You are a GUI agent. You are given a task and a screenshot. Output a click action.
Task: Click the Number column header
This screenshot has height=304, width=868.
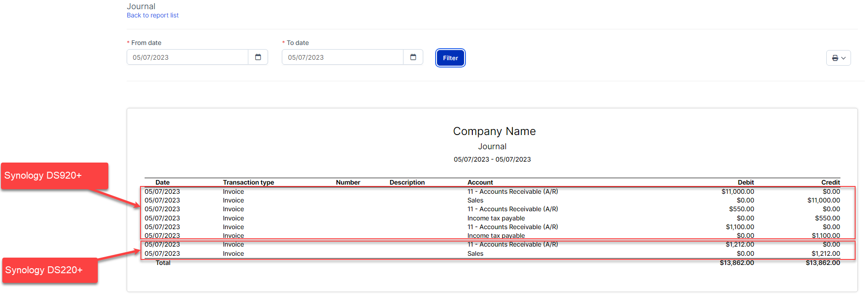(348, 182)
